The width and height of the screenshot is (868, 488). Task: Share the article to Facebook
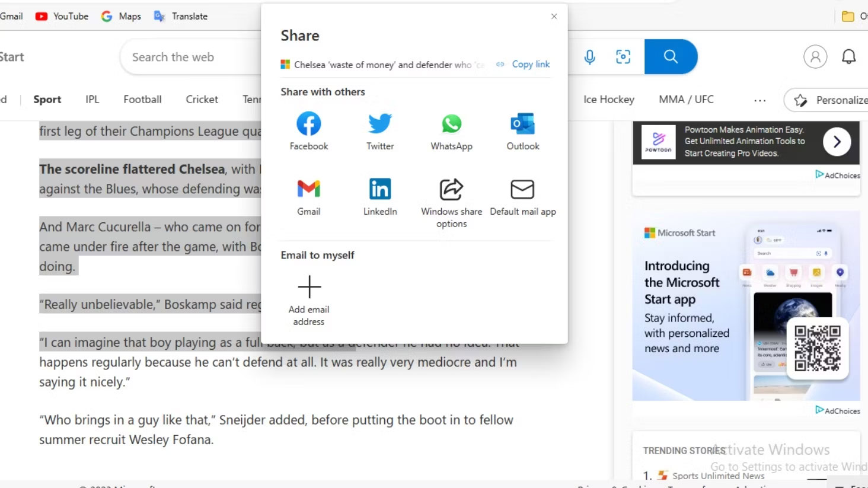coord(308,131)
